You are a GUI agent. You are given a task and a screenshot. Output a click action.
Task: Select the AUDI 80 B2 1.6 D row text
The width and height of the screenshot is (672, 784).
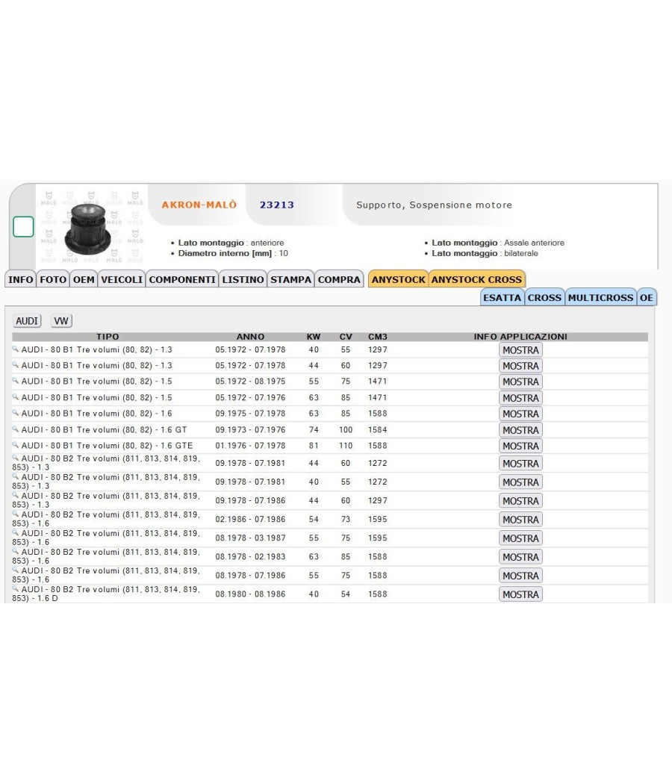[106, 594]
